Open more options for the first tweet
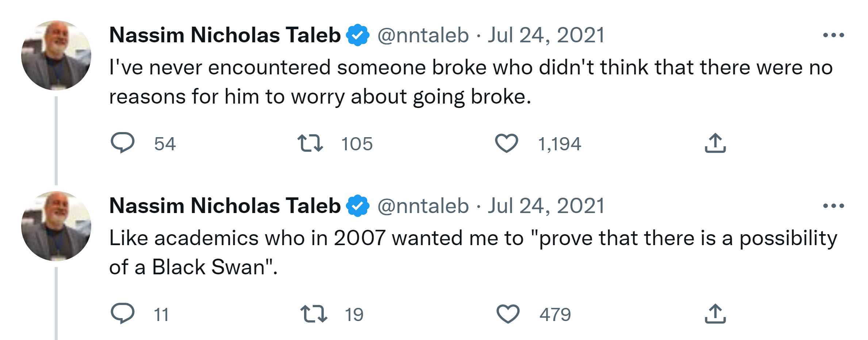868x340 pixels. tap(833, 35)
